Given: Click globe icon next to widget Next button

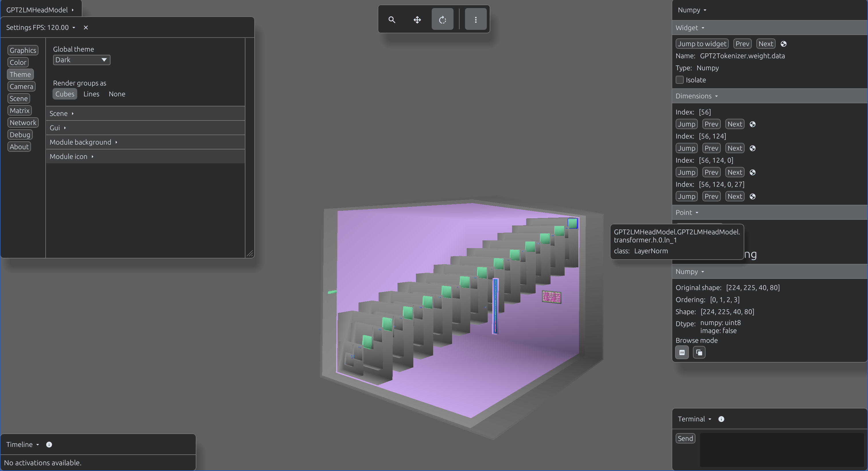Looking at the screenshot, I should (x=783, y=44).
